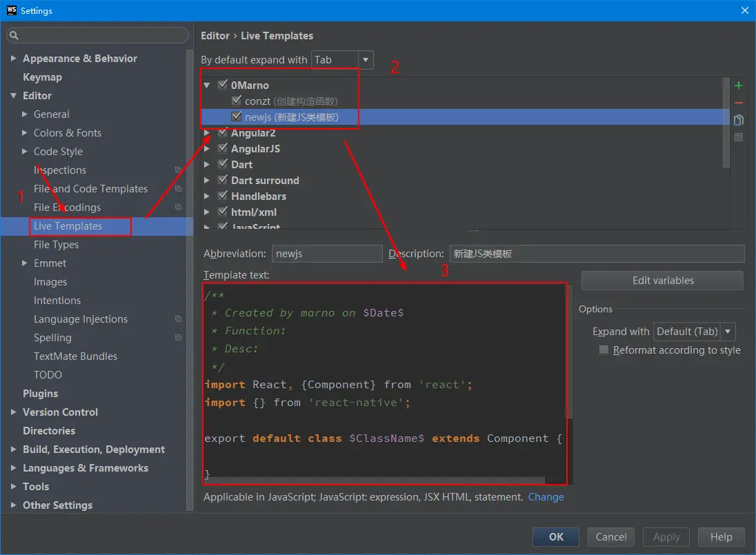The height and width of the screenshot is (555, 756).
Task: Confirm settings with the OK button
Action: (x=555, y=536)
